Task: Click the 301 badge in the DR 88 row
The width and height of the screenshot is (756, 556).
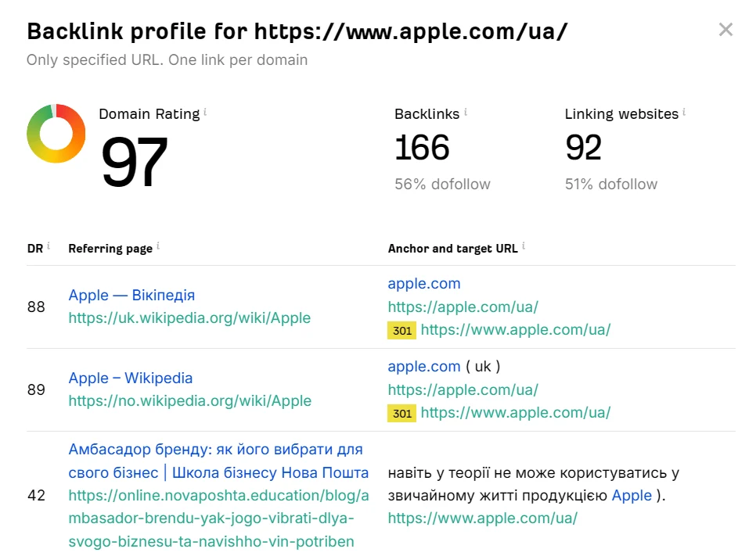Action: click(401, 331)
